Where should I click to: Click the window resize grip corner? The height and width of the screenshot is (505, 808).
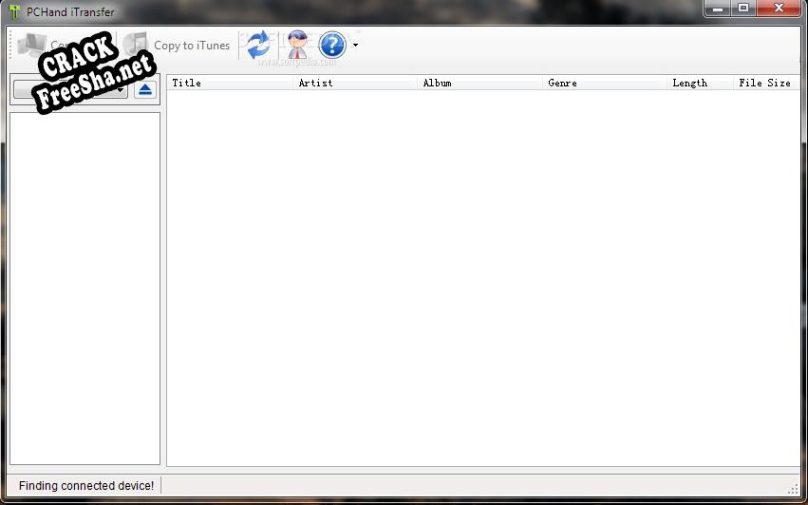tap(793, 489)
